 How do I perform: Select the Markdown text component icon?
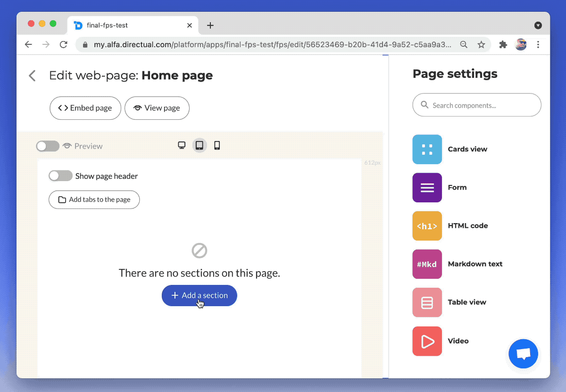427,264
